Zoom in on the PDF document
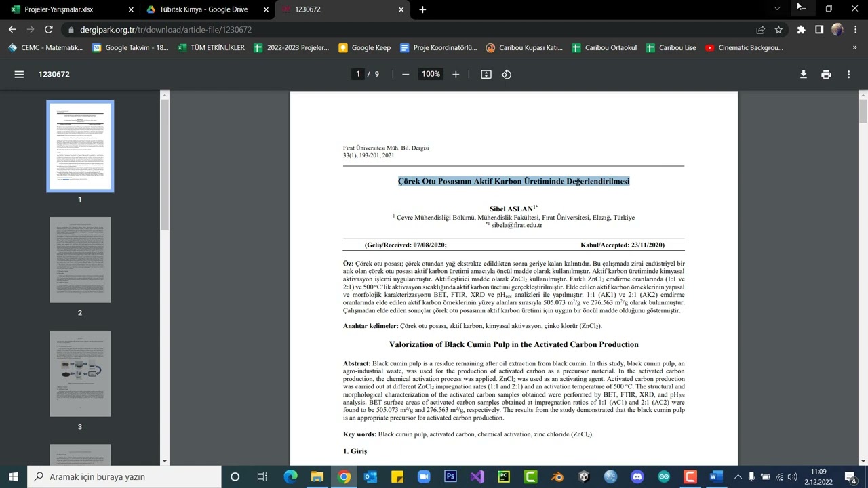Viewport: 868px width, 488px height. click(456, 75)
